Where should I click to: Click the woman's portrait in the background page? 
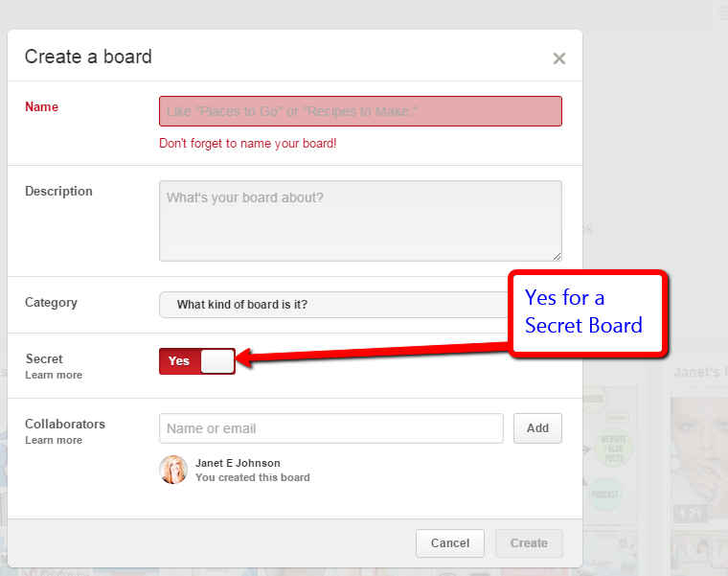(x=699, y=460)
